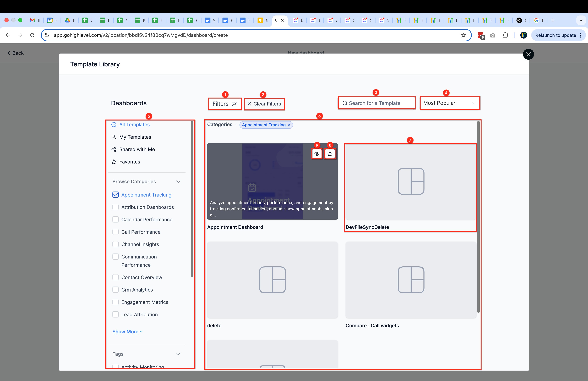Bookmark this page with the star icon

pos(463,35)
